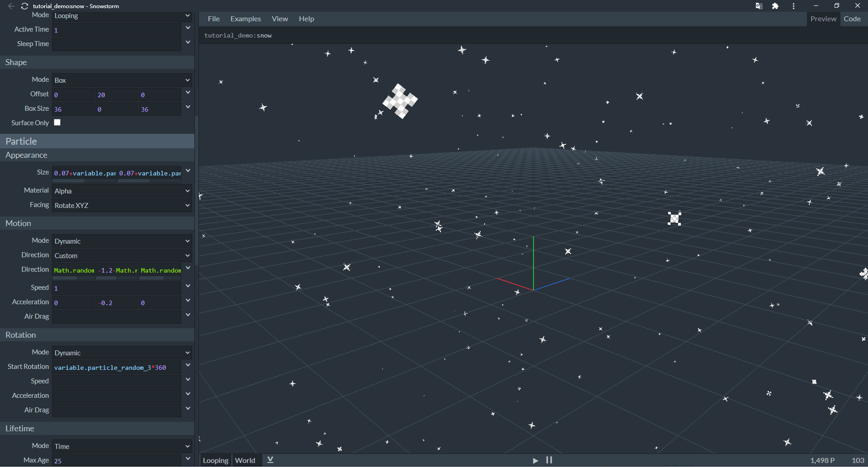868x467 pixels.
Task: Reload the app with the refresh icon
Action: [x=25, y=6]
